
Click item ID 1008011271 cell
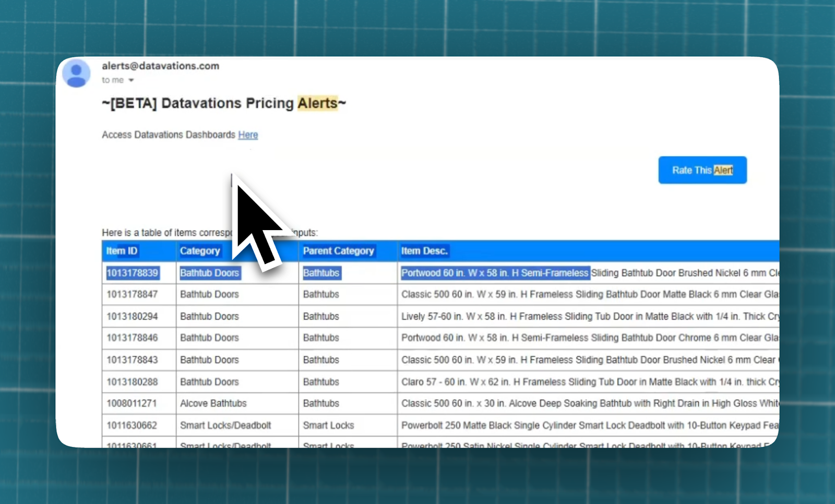(x=132, y=403)
